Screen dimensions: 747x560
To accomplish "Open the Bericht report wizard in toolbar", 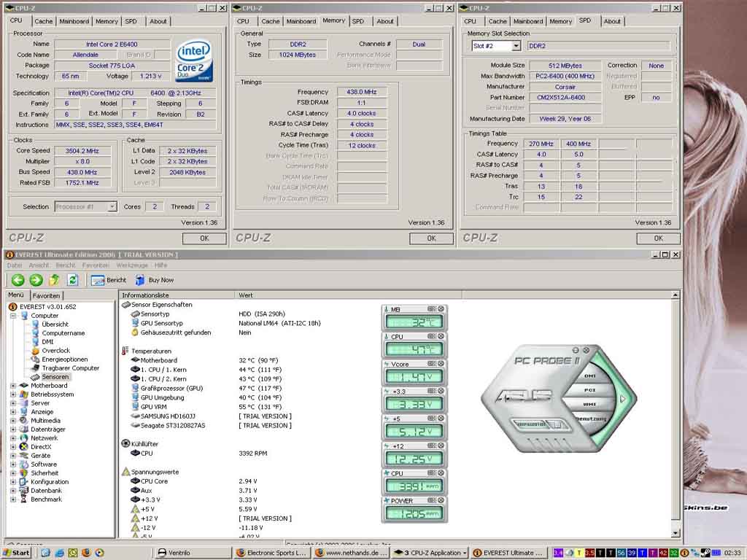I will (x=109, y=280).
